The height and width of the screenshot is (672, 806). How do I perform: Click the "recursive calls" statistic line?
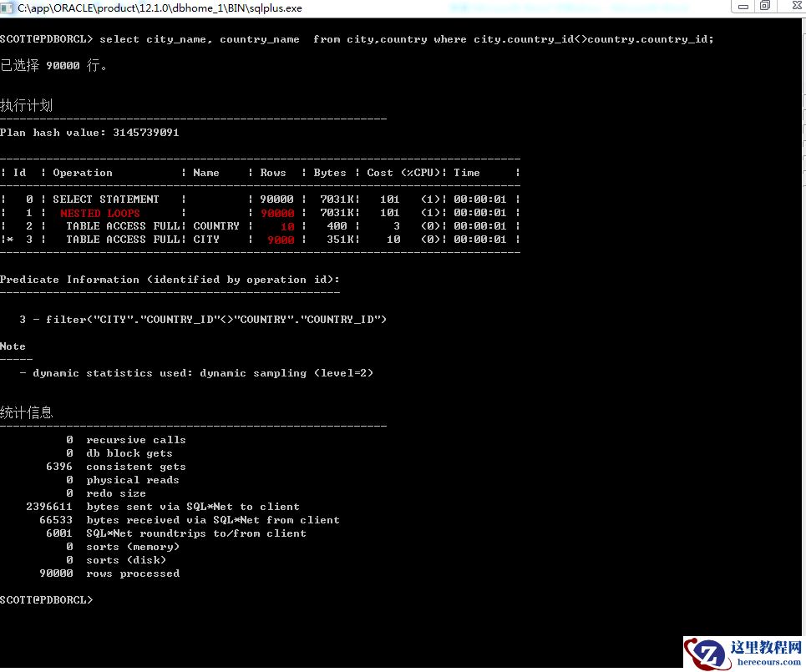(126, 440)
